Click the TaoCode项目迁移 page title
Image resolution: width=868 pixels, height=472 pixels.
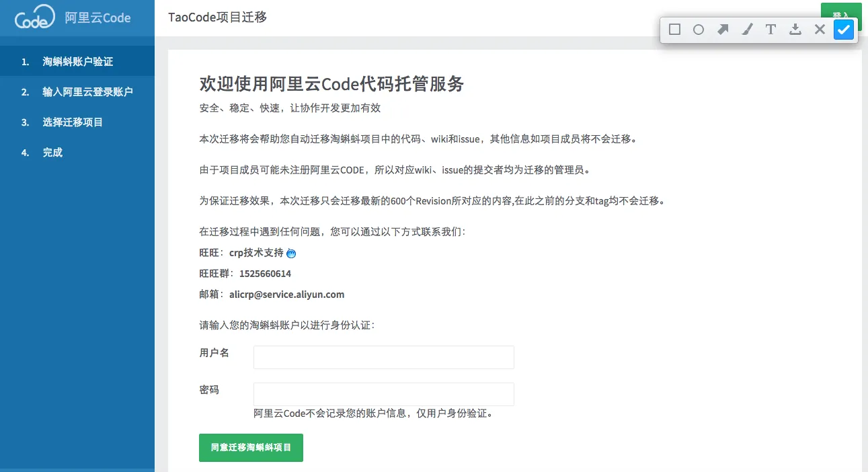[x=218, y=17]
